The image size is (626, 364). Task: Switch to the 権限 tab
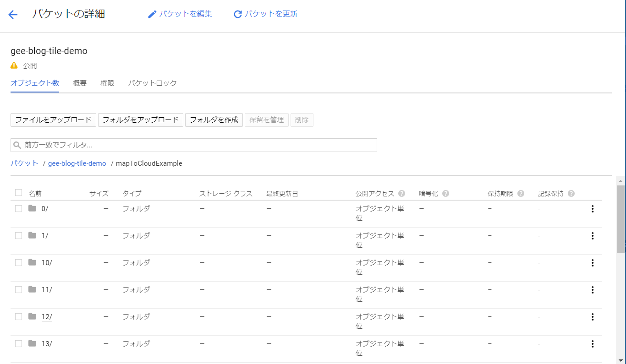tap(107, 83)
